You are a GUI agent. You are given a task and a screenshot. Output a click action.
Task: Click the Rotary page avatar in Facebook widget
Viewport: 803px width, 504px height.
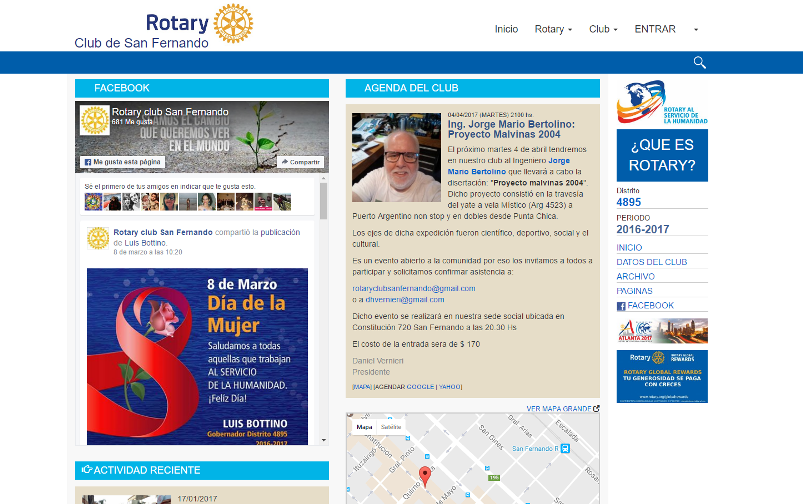coord(95,120)
